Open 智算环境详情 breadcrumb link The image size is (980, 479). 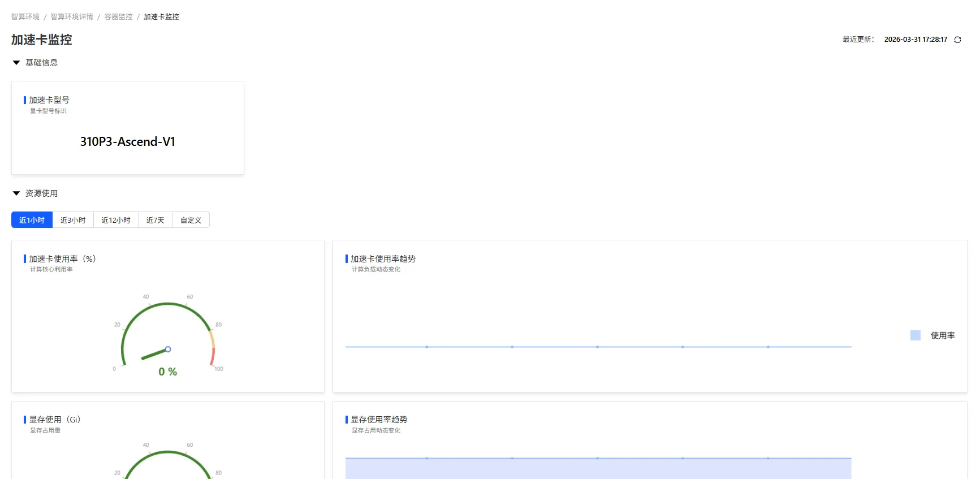coord(72,17)
